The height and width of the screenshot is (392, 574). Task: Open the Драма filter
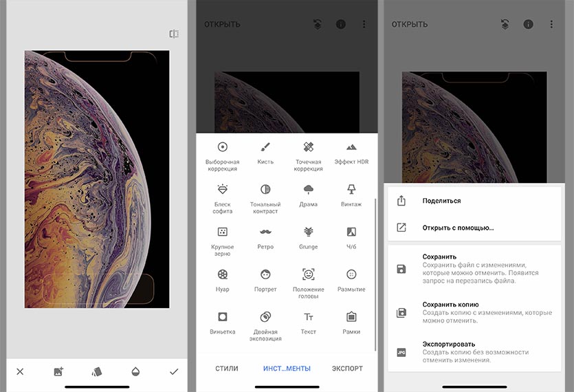pos(308,195)
